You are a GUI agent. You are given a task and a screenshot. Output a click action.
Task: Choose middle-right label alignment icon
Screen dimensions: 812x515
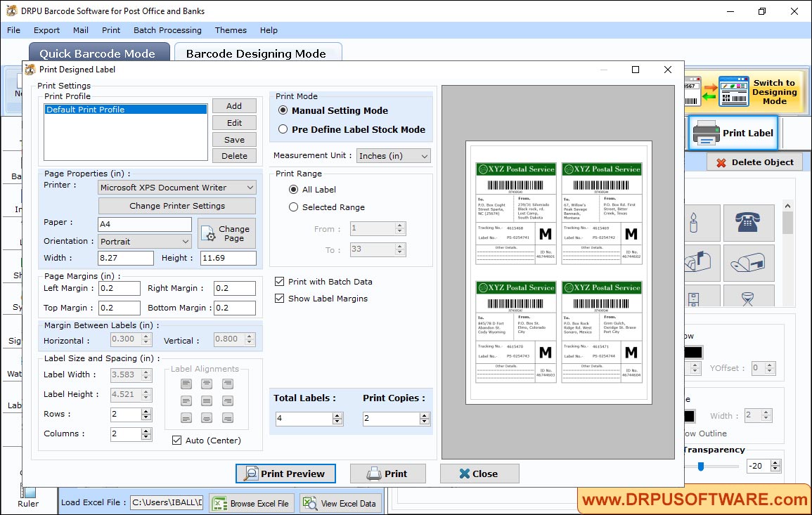[x=227, y=401]
